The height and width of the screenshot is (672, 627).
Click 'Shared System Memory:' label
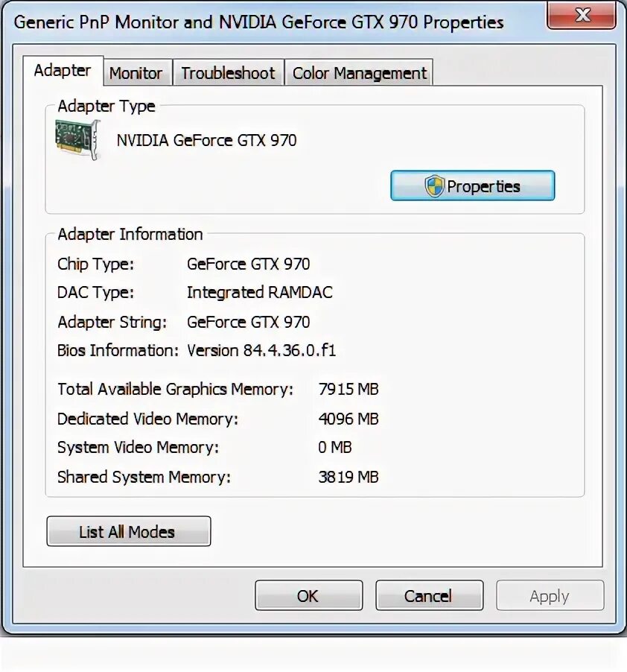point(144,477)
